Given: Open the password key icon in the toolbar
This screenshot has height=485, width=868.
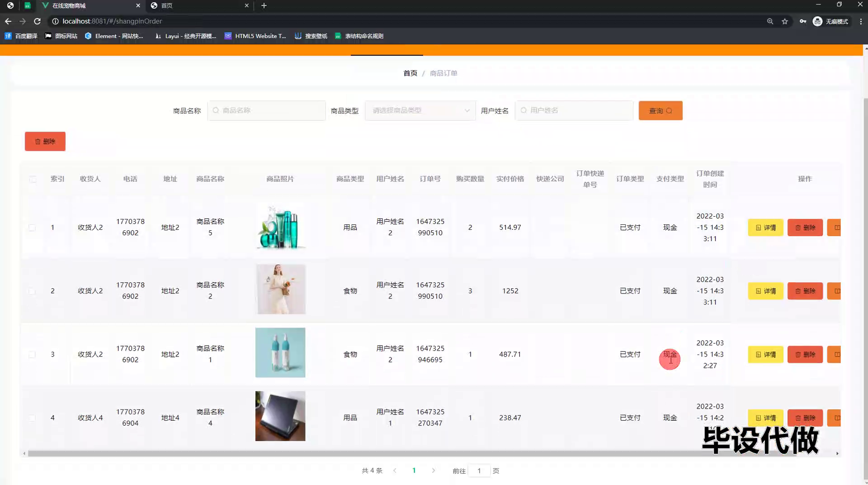Looking at the screenshot, I should [x=803, y=21].
